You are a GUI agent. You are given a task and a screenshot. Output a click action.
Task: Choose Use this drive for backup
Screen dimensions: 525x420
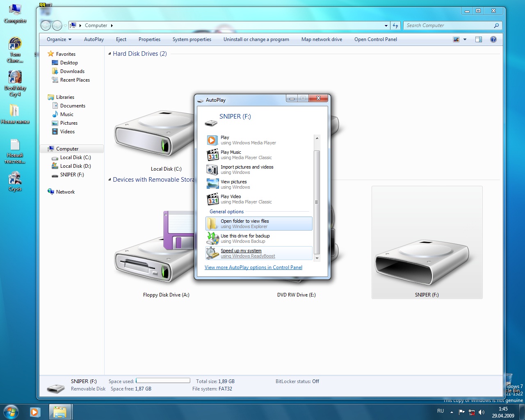click(x=245, y=238)
